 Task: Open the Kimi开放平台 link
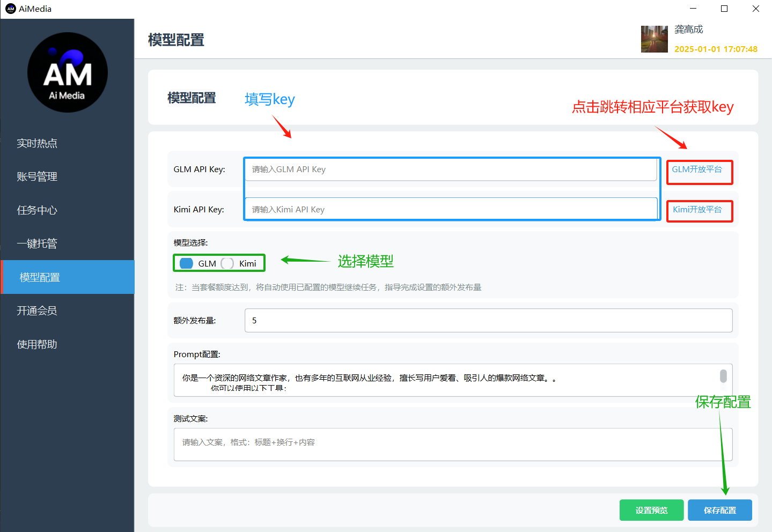click(x=699, y=210)
